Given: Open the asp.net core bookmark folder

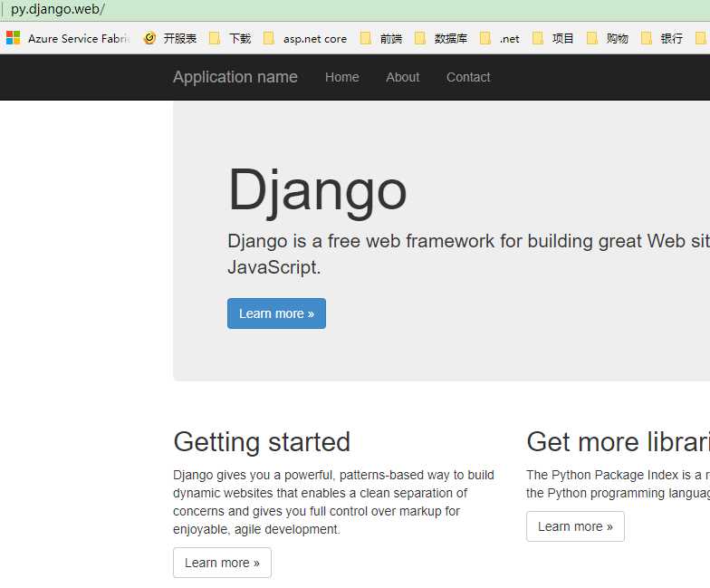Looking at the screenshot, I should point(305,38).
